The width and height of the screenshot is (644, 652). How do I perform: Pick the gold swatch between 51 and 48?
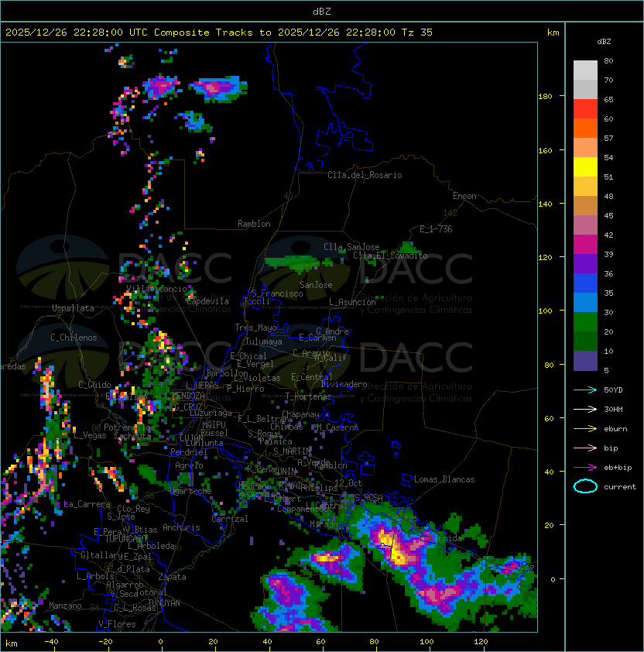(x=585, y=187)
